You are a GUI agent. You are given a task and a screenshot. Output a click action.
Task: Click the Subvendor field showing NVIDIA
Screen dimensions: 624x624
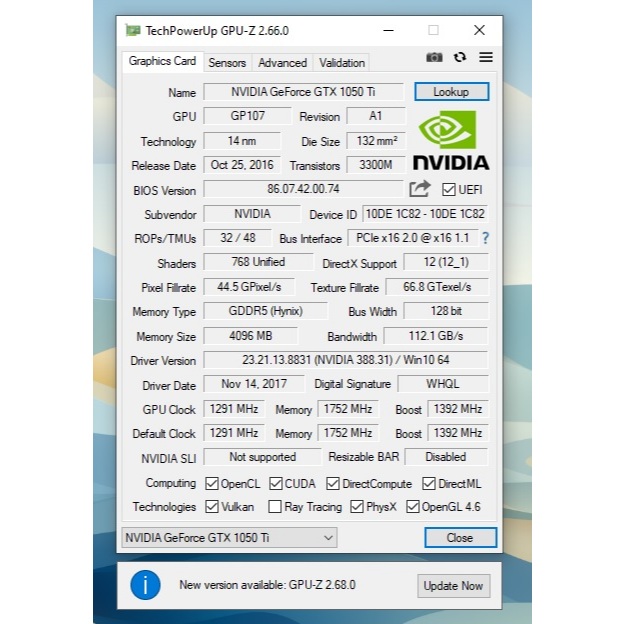(x=252, y=214)
